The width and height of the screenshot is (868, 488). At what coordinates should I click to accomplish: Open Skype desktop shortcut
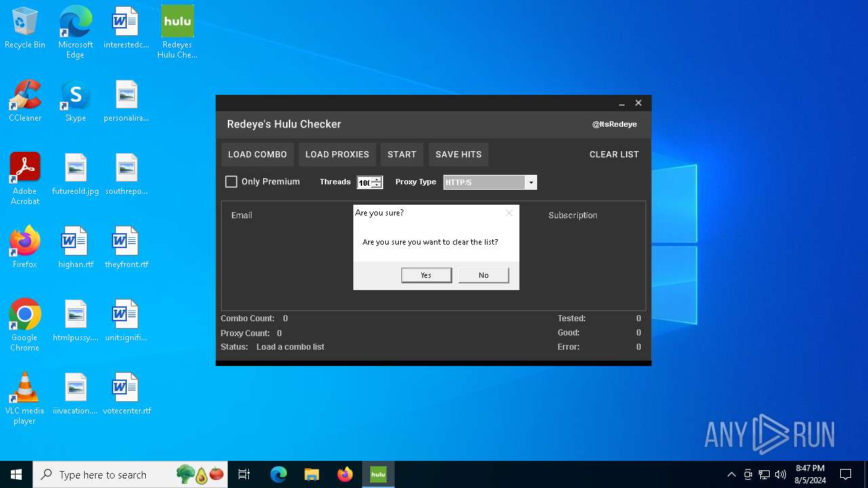[x=75, y=102]
